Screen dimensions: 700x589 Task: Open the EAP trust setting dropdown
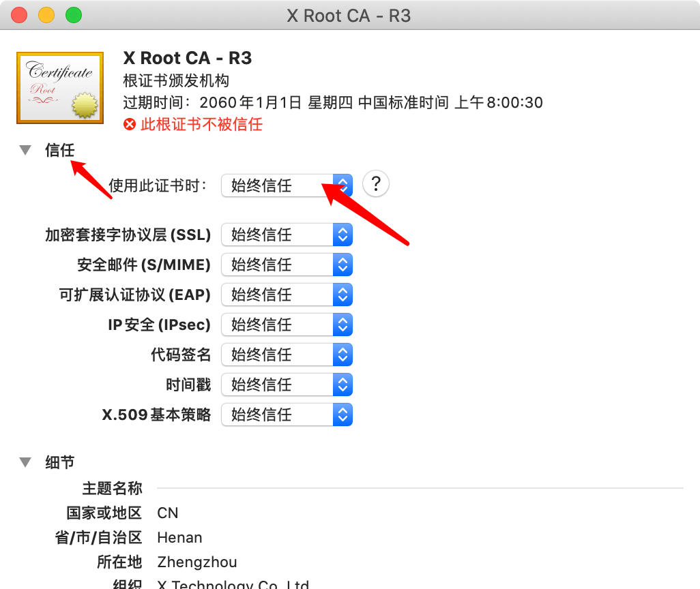click(x=287, y=294)
